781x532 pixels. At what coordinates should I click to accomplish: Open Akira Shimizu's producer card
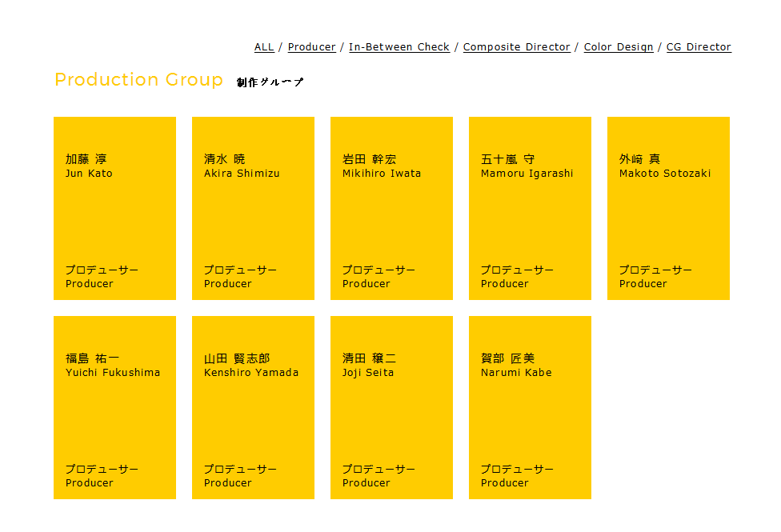click(x=253, y=208)
